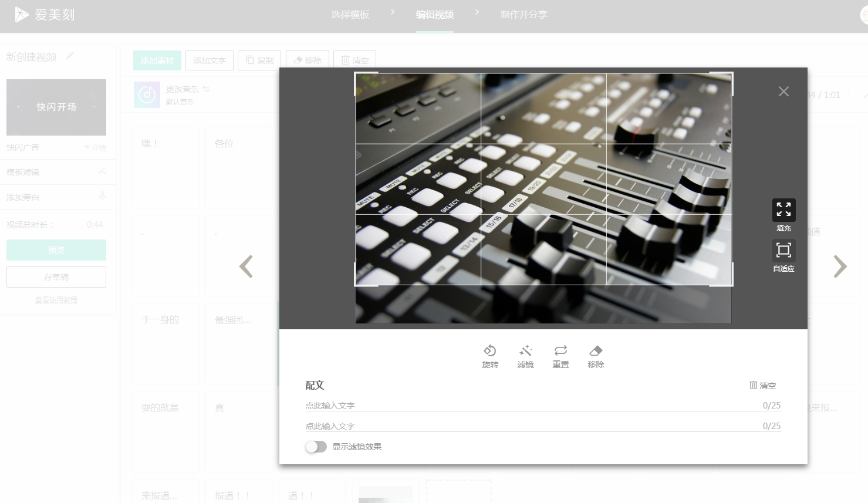Select the 道！！ text card
The width and height of the screenshot is (868, 503).
312,492
